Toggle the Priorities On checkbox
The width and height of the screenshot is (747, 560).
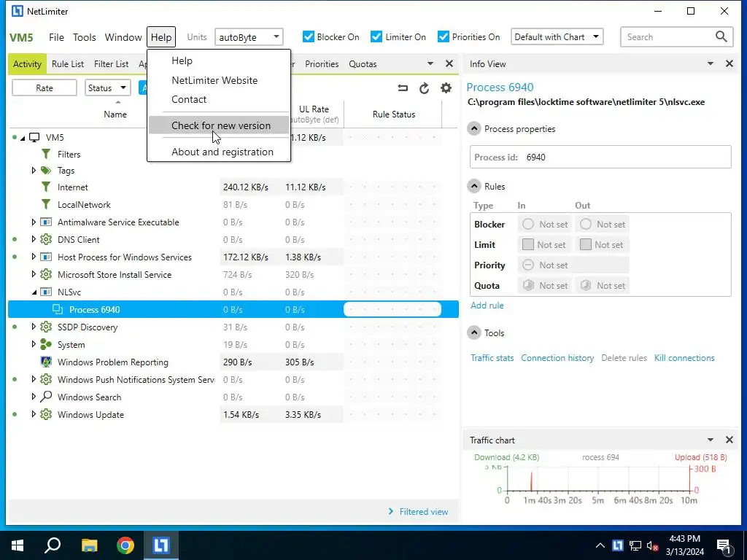tap(444, 36)
